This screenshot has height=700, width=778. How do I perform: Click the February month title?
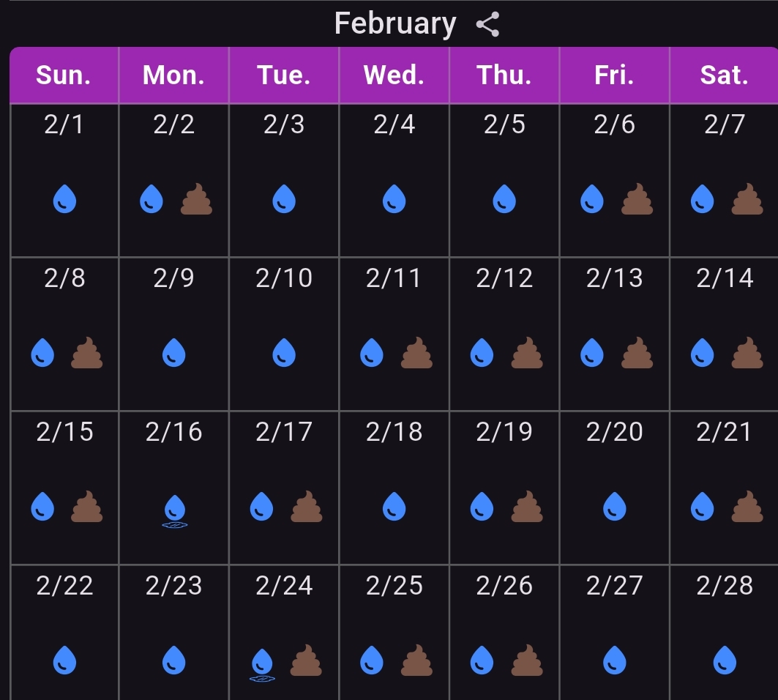[394, 24]
